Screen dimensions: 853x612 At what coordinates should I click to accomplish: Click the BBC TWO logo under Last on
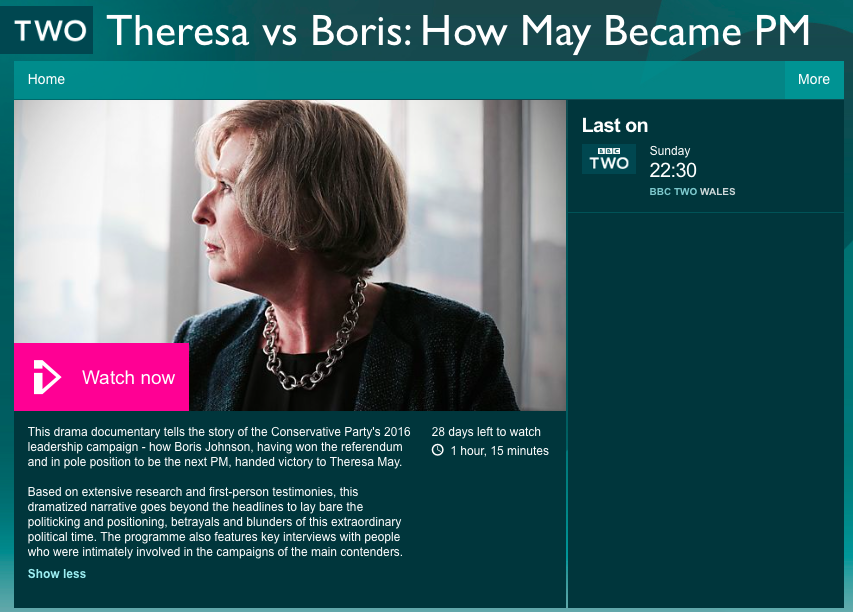point(609,159)
